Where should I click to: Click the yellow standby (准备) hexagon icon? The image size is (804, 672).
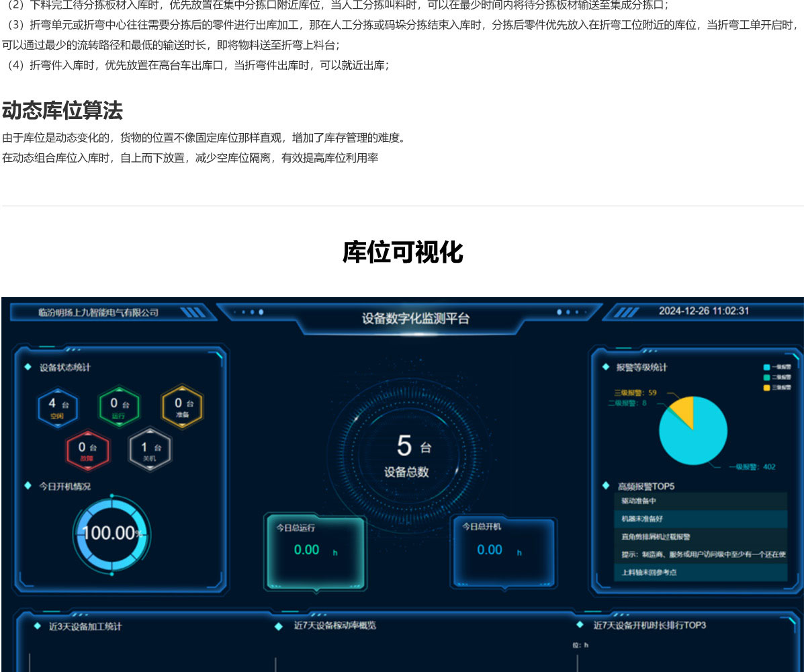click(182, 407)
